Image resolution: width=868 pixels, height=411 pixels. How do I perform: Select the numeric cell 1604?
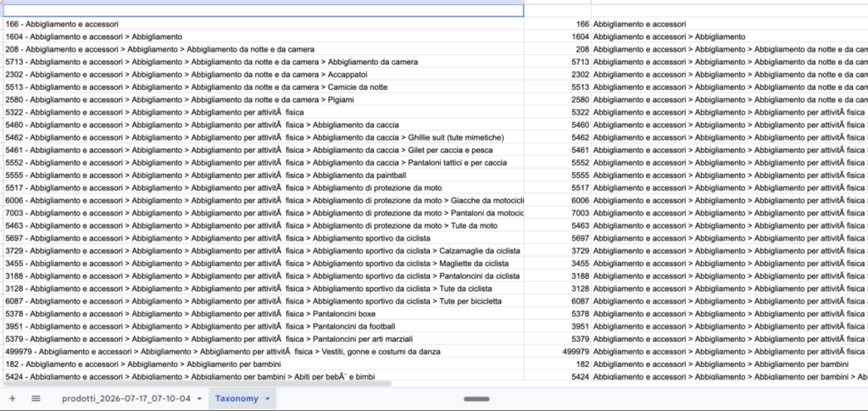pos(558,36)
